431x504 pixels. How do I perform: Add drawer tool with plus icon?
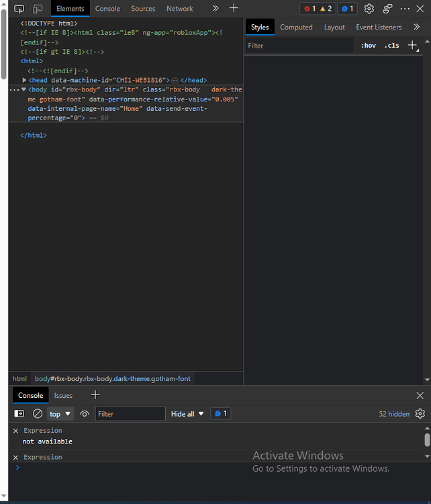pyautogui.click(x=95, y=394)
